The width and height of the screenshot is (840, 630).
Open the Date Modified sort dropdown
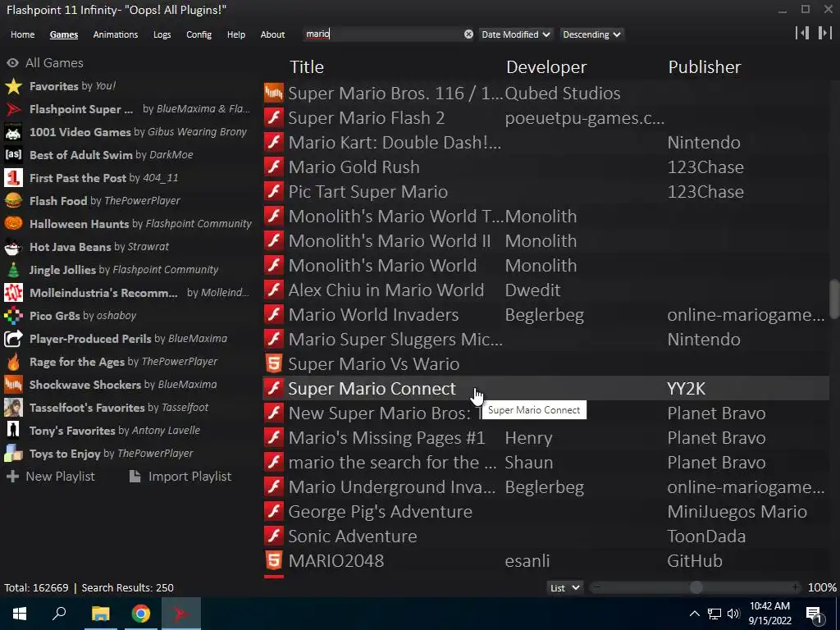(515, 34)
